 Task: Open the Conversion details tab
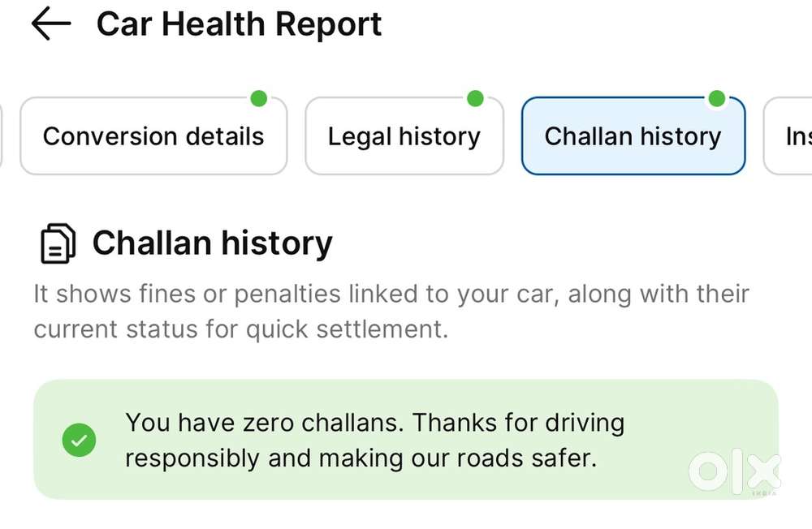153,136
